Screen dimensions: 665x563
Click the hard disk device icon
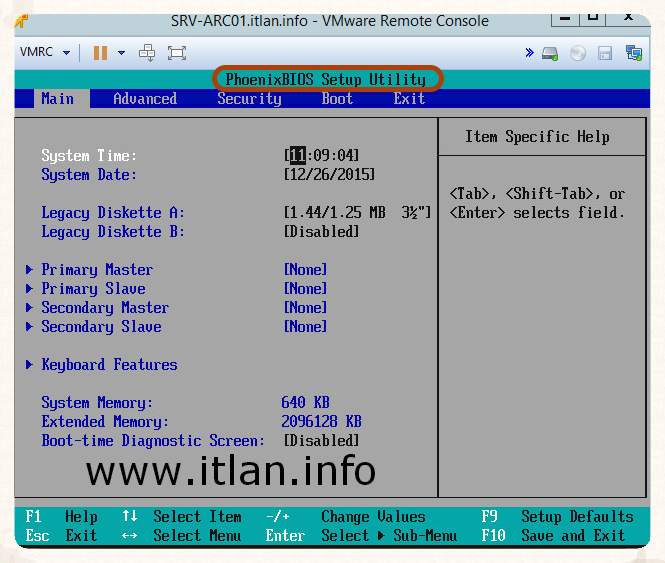(551, 53)
